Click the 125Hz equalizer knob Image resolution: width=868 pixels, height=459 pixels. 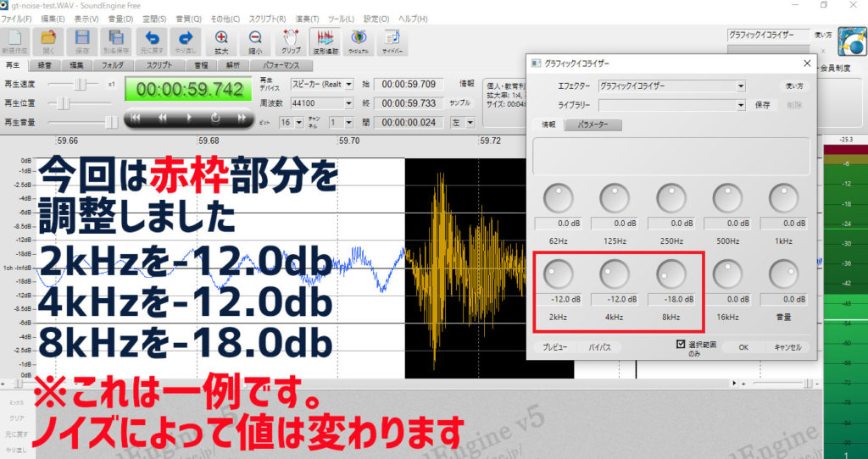615,197
